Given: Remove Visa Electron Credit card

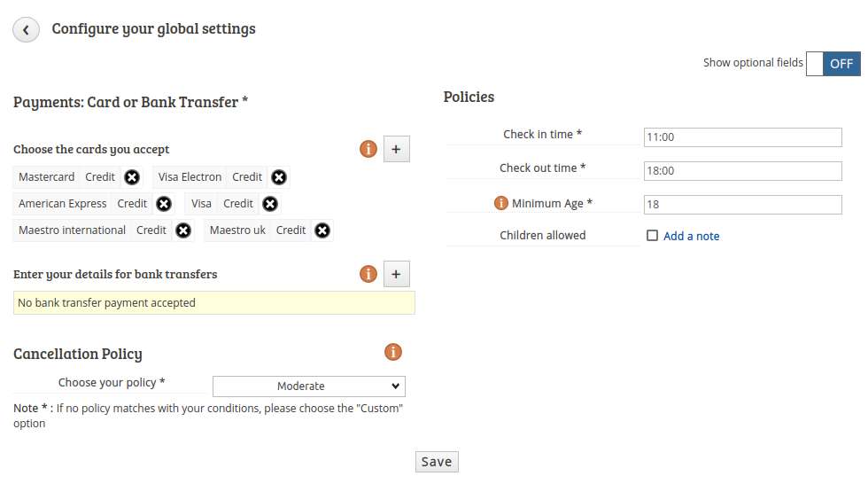Looking at the screenshot, I should point(279,177).
